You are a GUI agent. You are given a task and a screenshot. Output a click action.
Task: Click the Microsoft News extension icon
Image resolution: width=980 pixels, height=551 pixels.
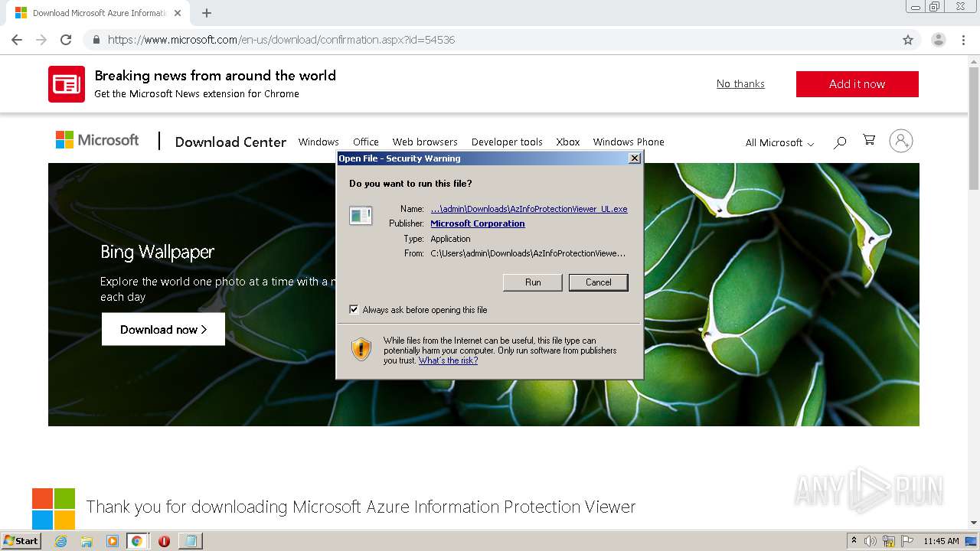coord(67,84)
